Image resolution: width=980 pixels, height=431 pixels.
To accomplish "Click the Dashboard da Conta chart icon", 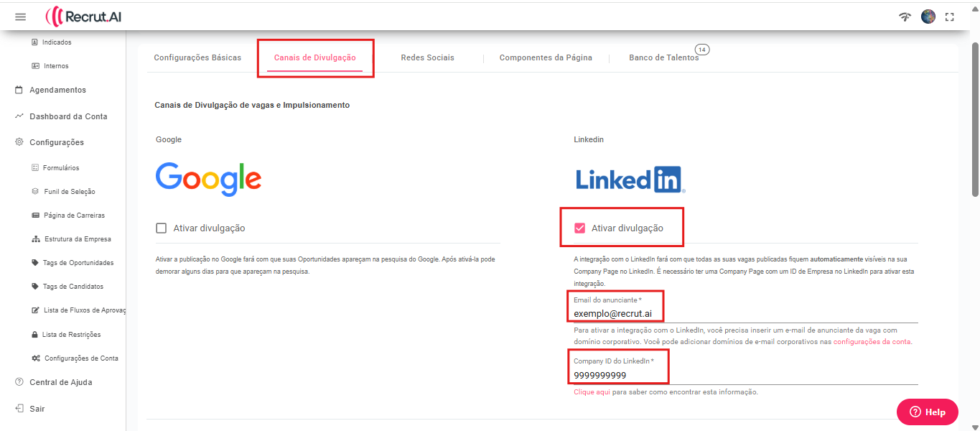I will tap(19, 116).
